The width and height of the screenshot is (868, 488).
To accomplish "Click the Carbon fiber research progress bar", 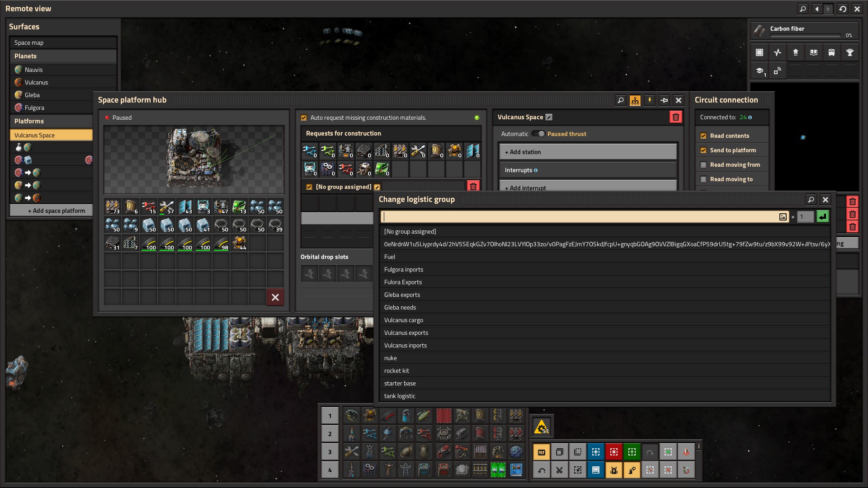I will [x=805, y=35].
